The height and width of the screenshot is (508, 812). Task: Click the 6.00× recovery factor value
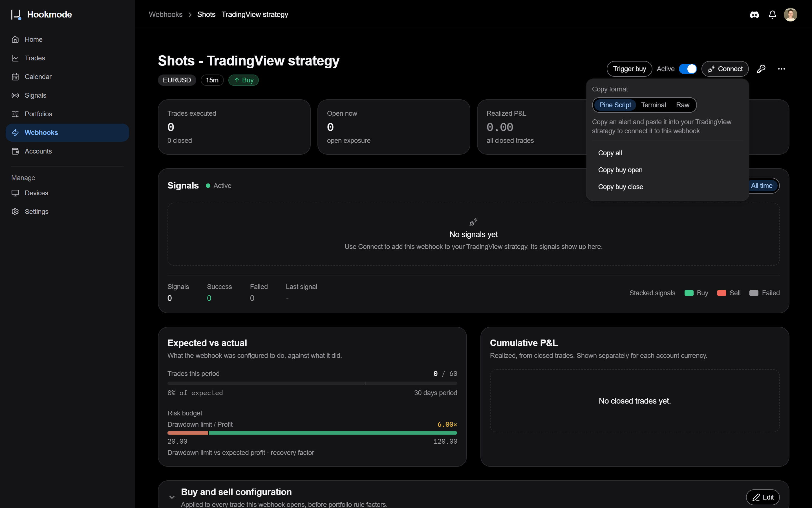click(x=447, y=424)
